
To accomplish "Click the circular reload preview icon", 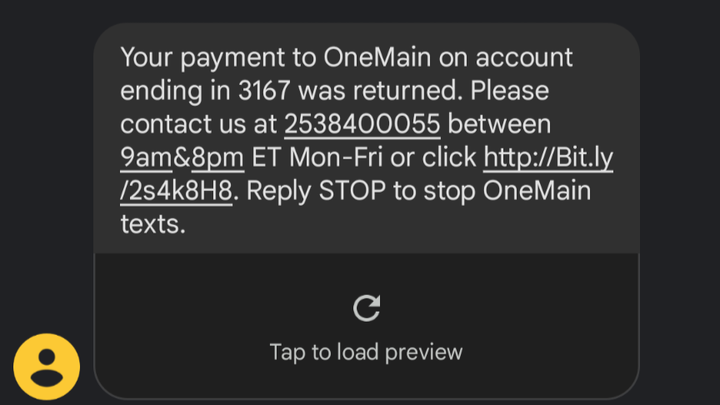I will point(366,308).
